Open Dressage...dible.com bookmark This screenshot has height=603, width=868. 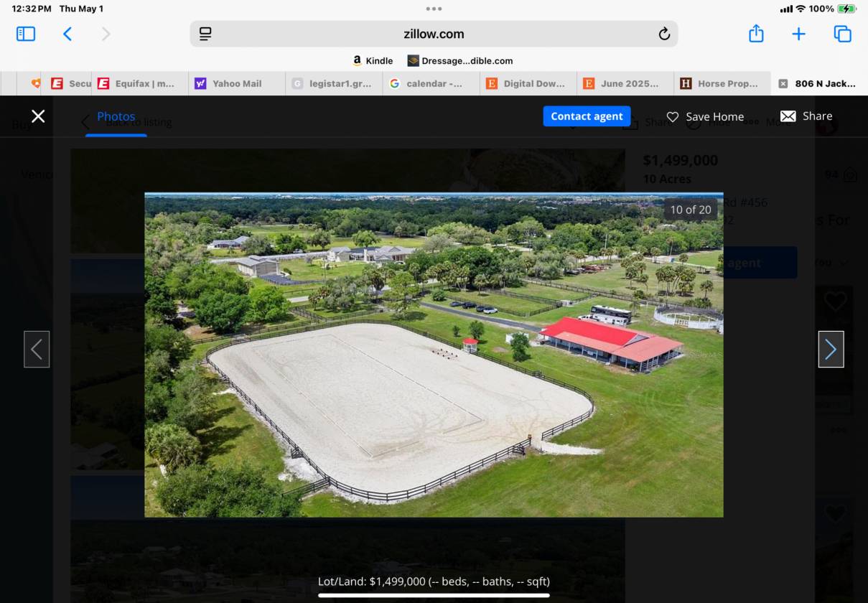click(460, 61)
